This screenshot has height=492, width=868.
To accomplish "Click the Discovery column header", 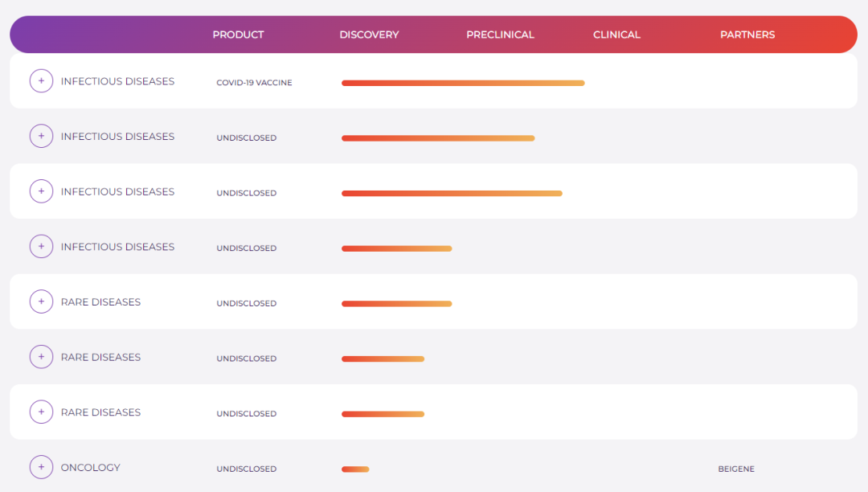I will tap(369, 35).
